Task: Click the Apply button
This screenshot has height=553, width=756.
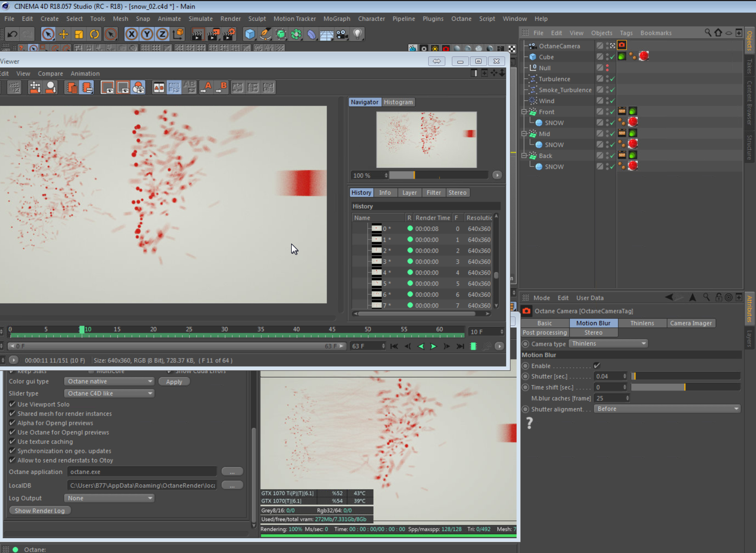Action: click(174, 382)
